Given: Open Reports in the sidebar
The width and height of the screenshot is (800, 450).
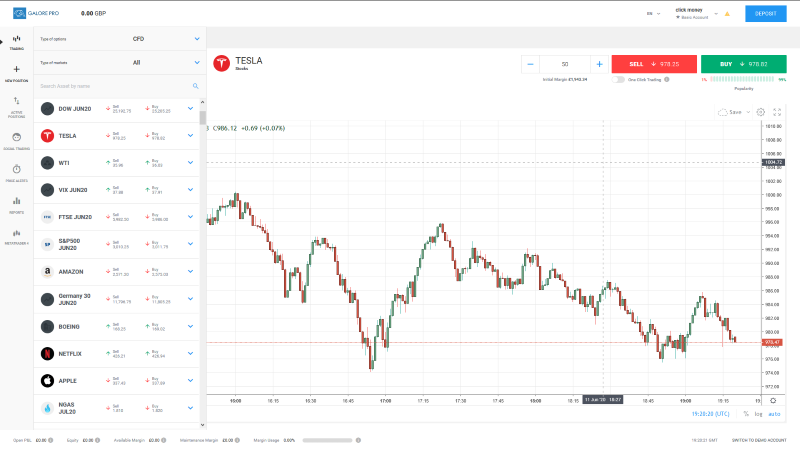Looking at the screenshot, I should pyautogui.click(x=16, y=205).
